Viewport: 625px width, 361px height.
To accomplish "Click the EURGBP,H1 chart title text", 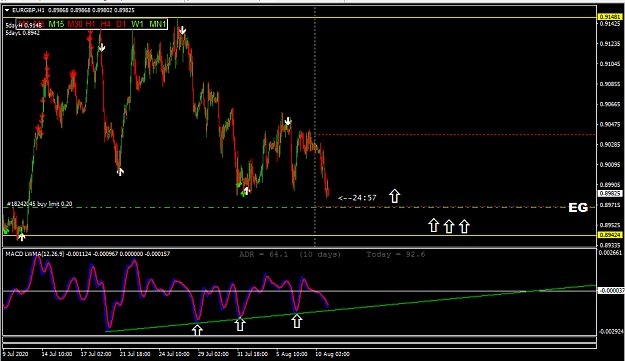I will (29, 10).
